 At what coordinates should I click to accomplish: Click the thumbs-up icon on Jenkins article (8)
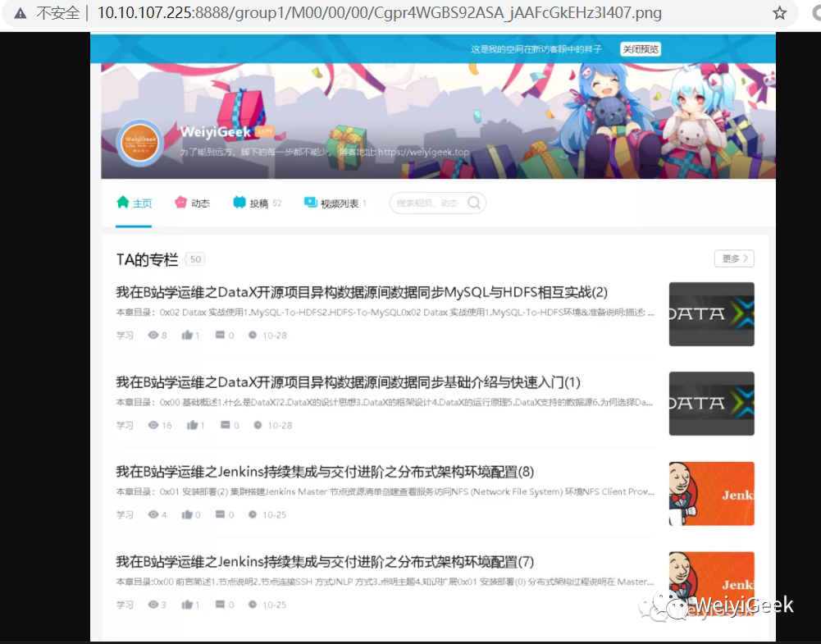[x=187, y=514]
